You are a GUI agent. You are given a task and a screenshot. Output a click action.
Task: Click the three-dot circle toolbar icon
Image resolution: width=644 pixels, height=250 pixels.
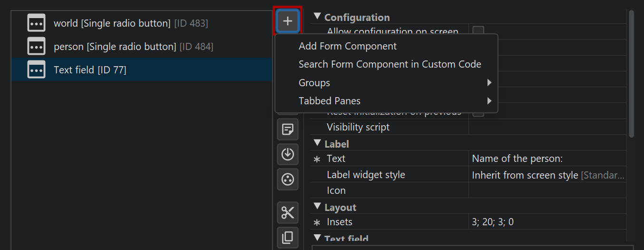click(288, 179)
